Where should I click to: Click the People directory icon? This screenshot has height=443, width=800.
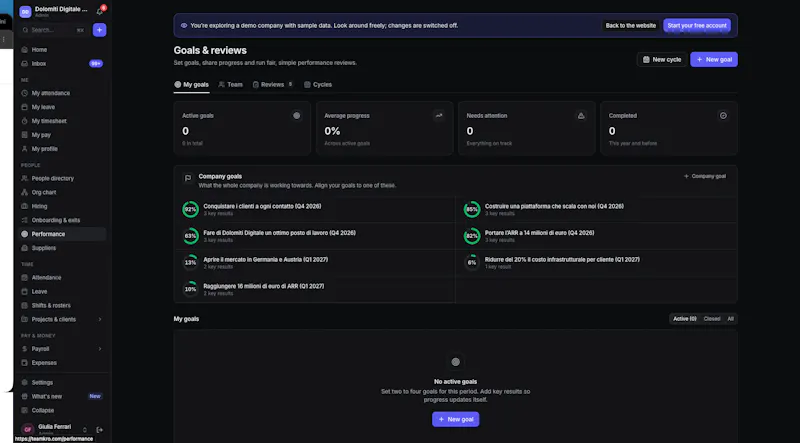click(x=24, y=179)
